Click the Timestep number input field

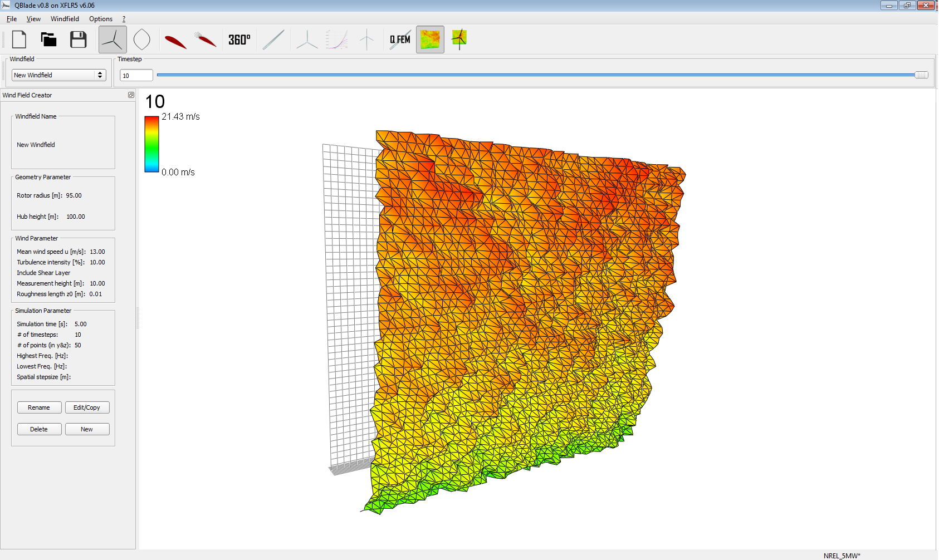(136, 76)
